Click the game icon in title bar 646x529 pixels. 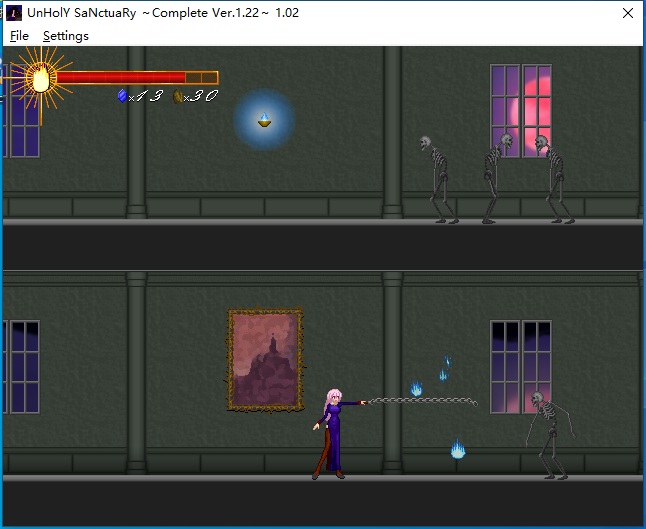pyautogui.click(x=14, y=13)
